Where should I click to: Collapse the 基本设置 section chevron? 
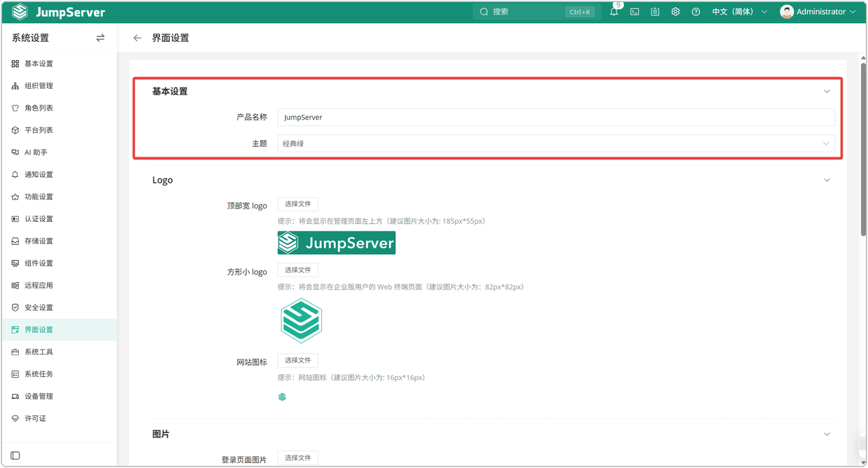click(x=827, y=92)
